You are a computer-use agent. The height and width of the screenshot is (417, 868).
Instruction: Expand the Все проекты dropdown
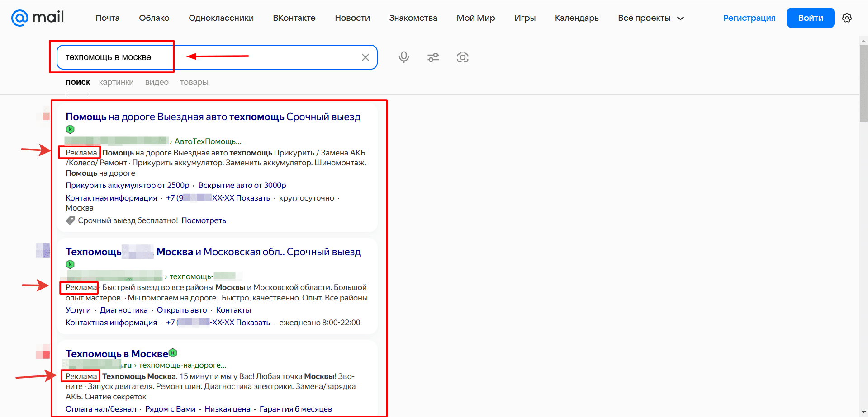coord(651,18)
